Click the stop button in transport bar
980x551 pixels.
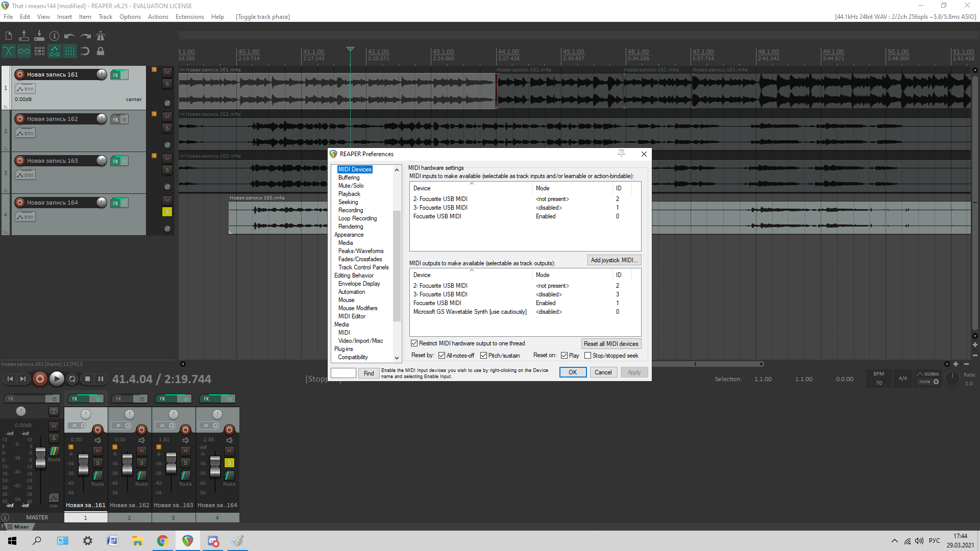(x=86, y=379)
